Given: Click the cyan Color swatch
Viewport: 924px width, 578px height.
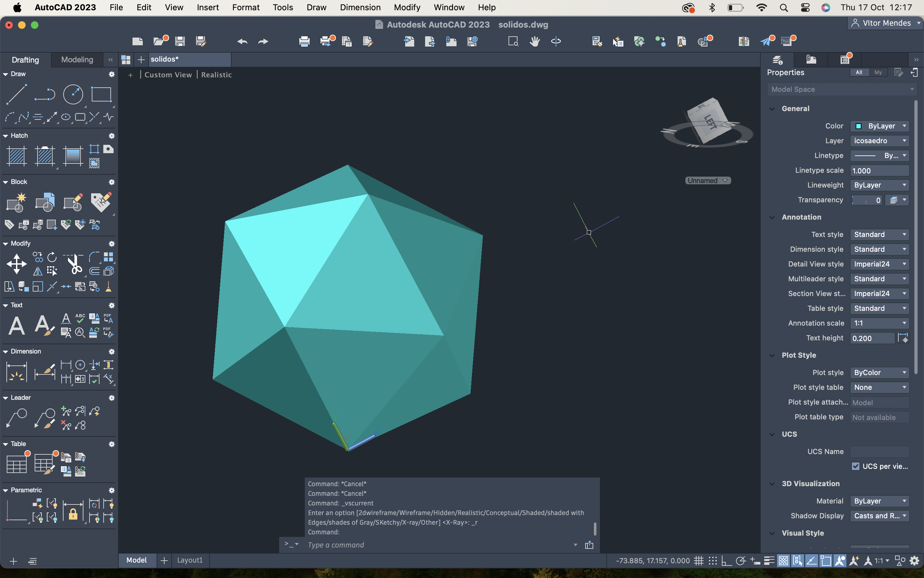Looking at the screenshot, I should [x=858, y=126].
